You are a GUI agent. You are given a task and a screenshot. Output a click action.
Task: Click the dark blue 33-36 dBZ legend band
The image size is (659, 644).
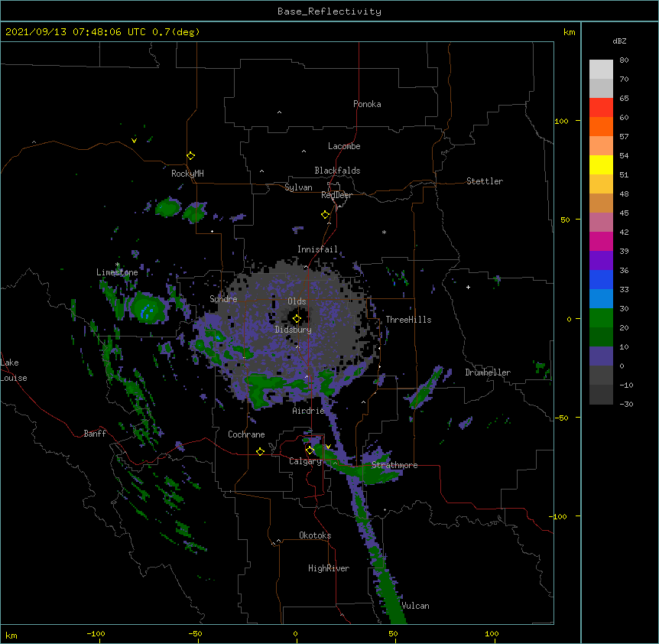(601, 279)
